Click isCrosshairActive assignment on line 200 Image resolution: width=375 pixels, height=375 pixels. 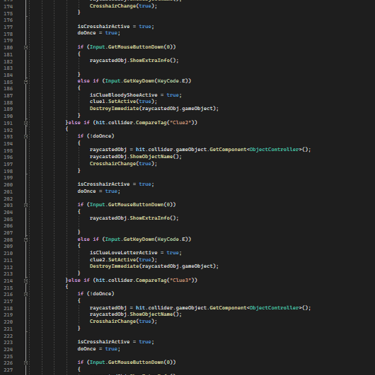tap(116, 184)
